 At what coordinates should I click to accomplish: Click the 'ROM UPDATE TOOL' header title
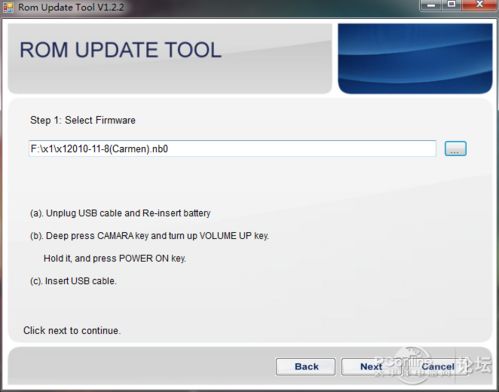pyautogui.click(x=120, y=50)
